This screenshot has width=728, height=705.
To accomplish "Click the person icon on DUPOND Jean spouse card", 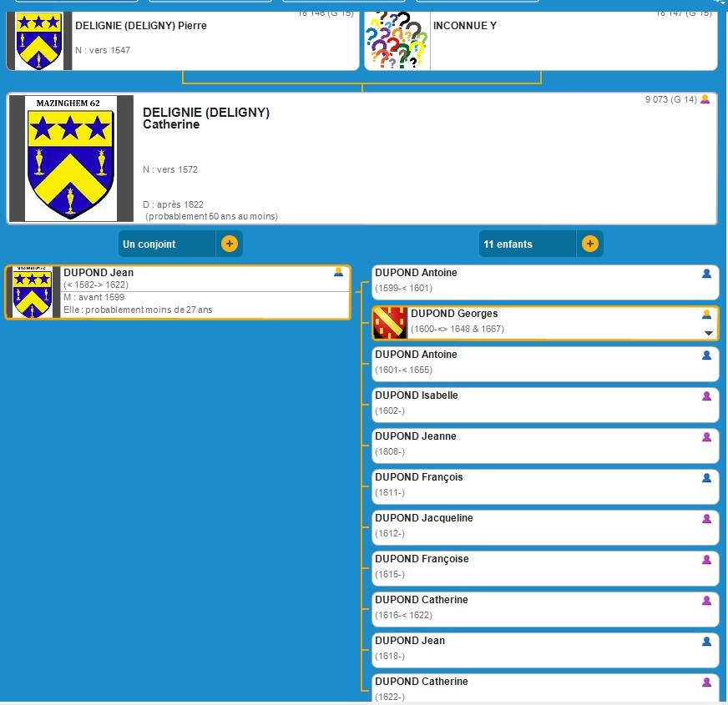I will (x=338, y=272).
